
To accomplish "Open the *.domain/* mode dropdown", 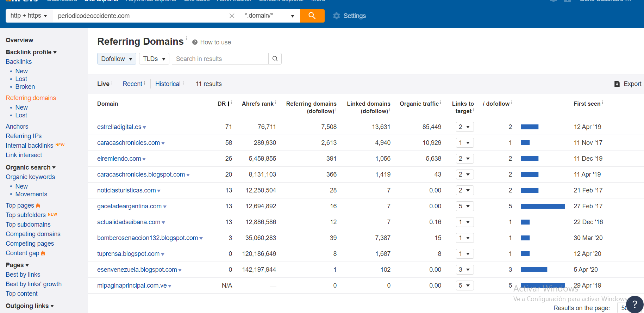I will click(270, 16).
